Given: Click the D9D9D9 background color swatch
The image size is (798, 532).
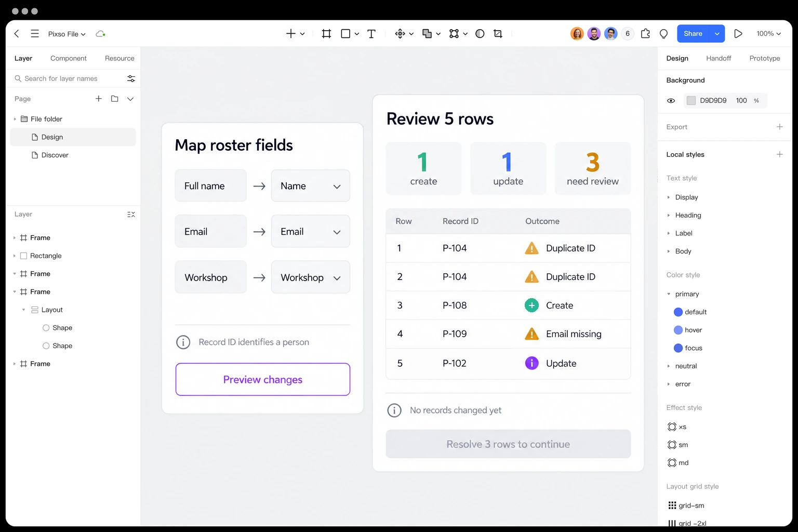Looking at the screenshot, I should pyautogui.click(x=691, y=101).
